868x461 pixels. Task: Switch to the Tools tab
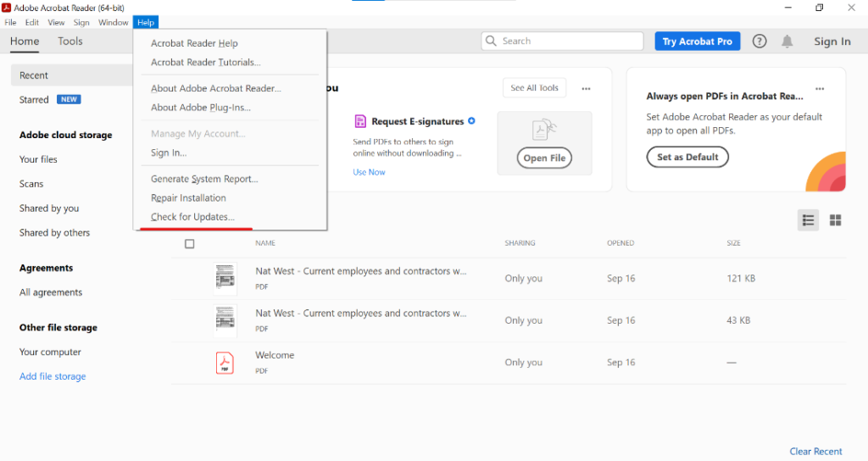point(70,42)
